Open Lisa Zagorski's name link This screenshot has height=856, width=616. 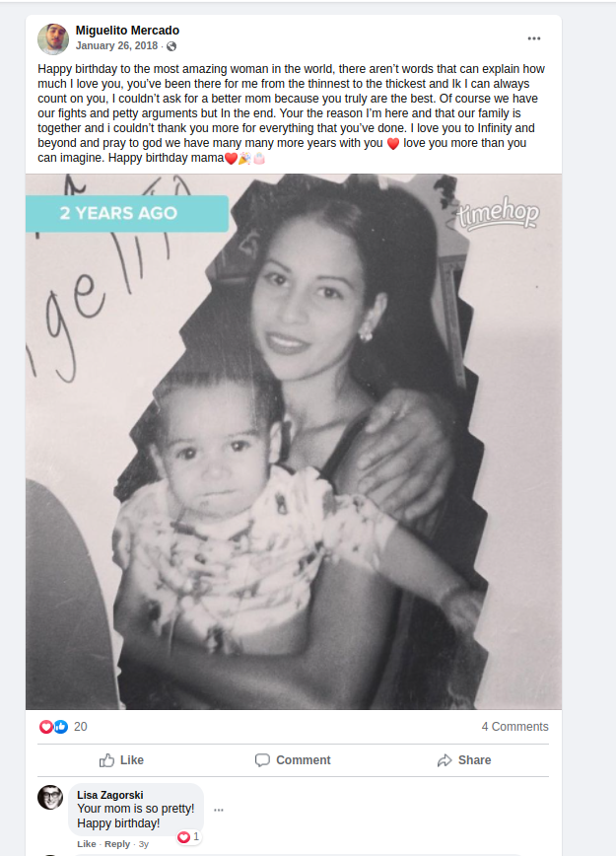coord(110,795)
